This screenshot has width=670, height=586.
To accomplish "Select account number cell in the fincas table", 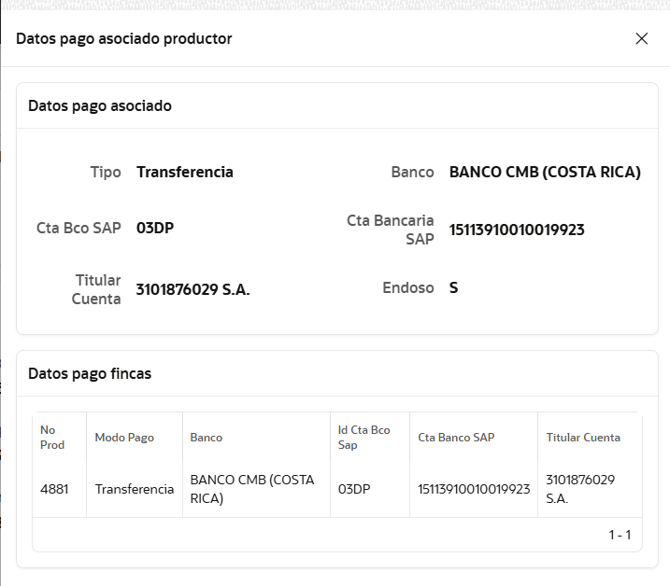I will tap(473, 489).
